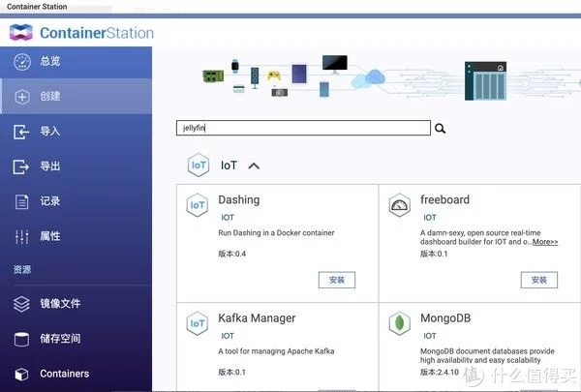Click the Kafka Manager IoT icon
Screen dimensions: 581x392
click(x=198, y=323)
